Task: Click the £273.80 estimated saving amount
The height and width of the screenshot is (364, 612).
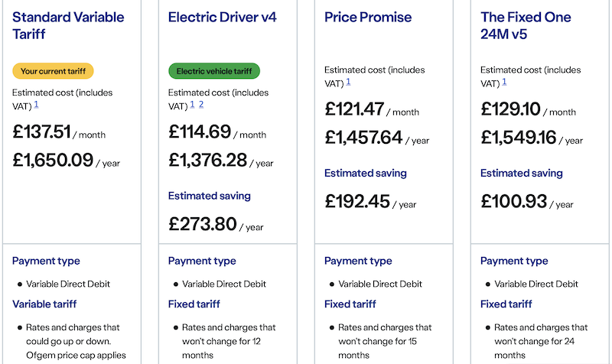Action: [203, 224]
